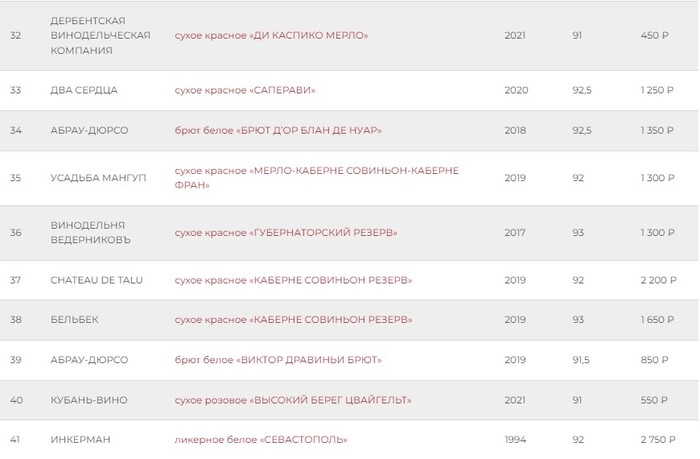Click the УСАДЬБА МАНГУП producer name
Screen dimensions: 700x459
pyautogui.click(x=98, y=178)
